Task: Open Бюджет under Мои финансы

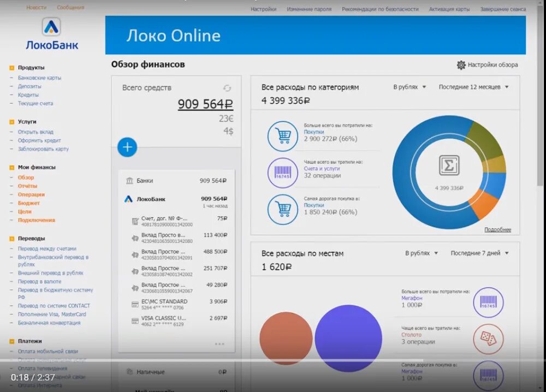Action: 29,203
